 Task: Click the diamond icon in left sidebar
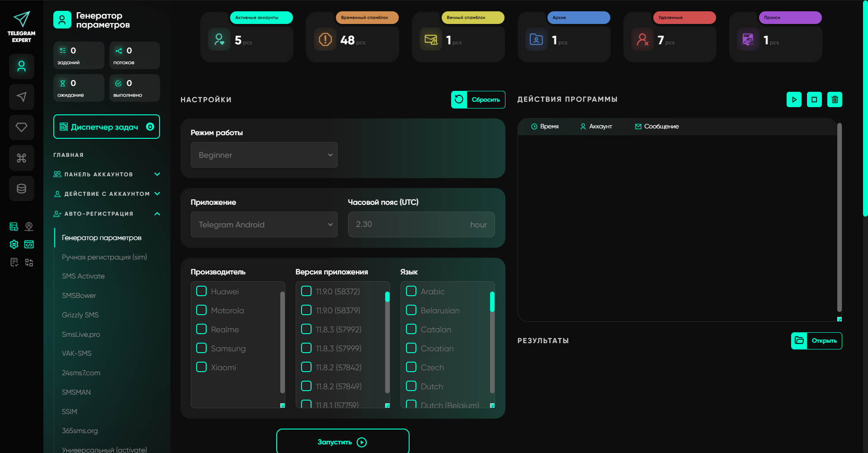point(21,127)
